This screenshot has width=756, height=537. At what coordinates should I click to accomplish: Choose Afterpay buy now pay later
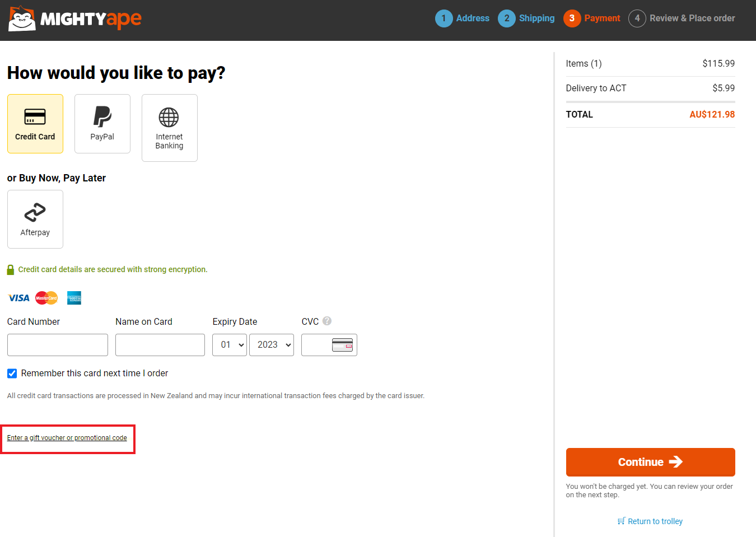[35, 219]
